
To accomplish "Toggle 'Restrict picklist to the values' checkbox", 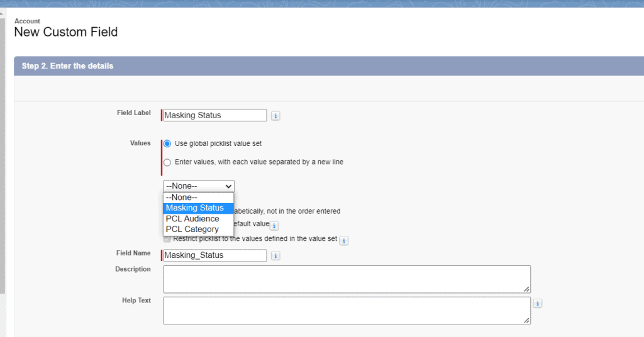I will point(167,240).
